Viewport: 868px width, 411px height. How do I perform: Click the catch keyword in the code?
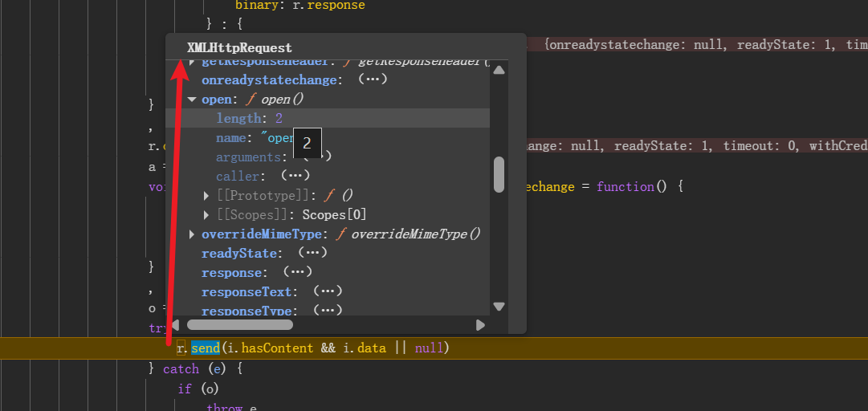181,369
